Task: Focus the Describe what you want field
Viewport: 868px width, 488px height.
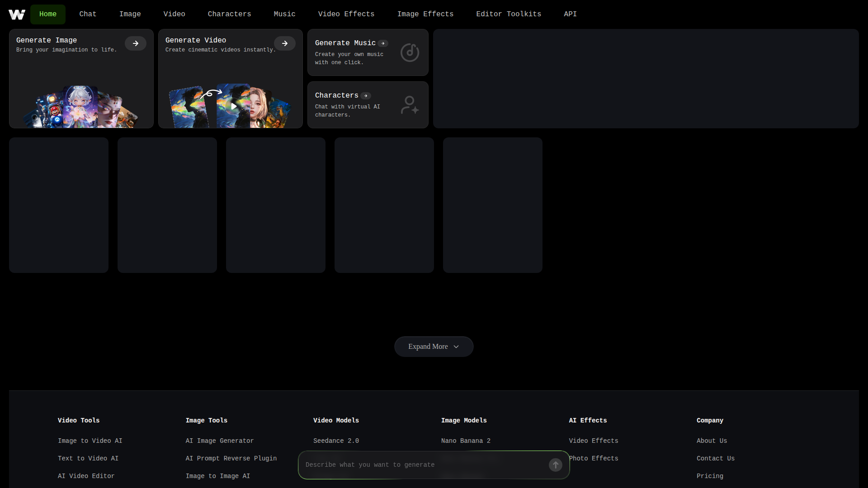Action: (423, 465)
